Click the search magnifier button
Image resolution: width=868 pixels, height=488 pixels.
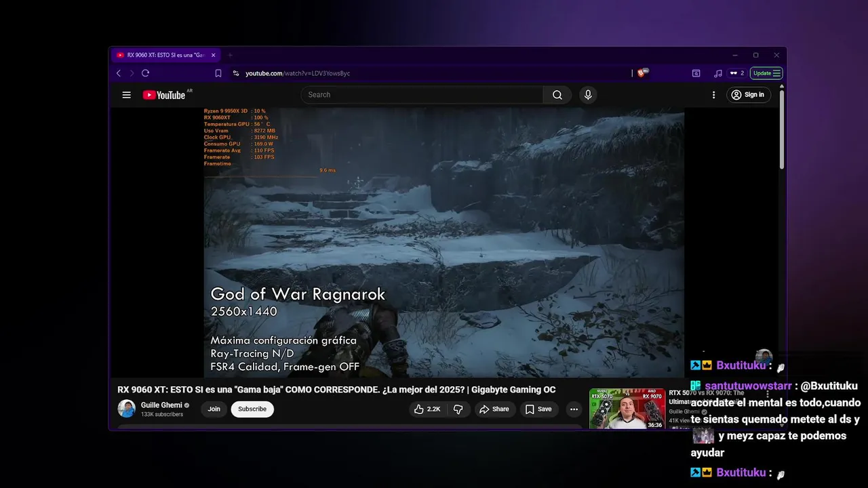[x=557, y=95]
